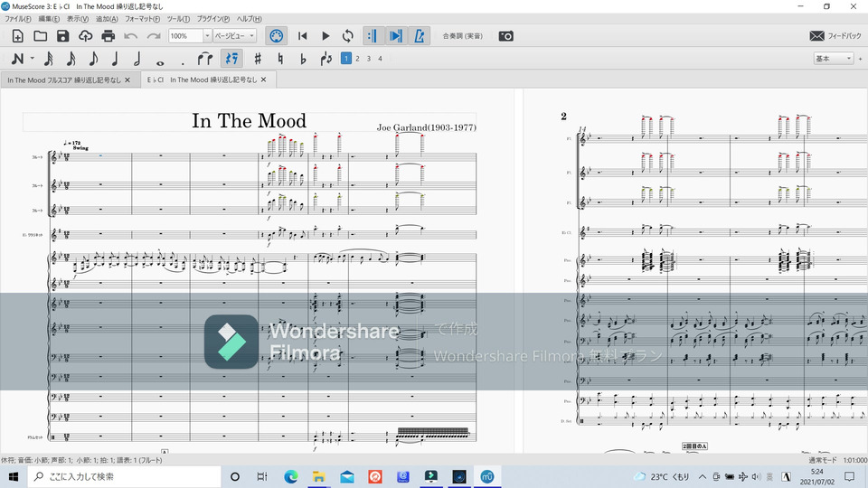
Task: Select the In The Mood title text
Action: pos(250,120)
